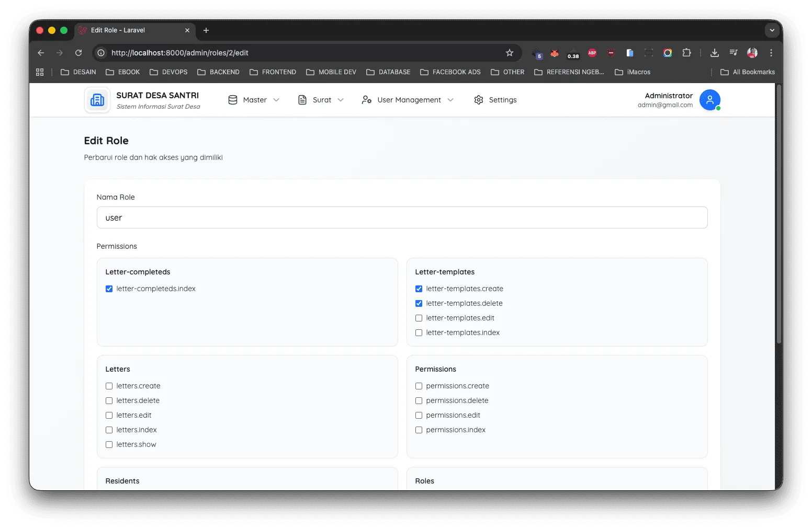
Task: Open the User Management navigation menu
Action: (x=408, y=100)
